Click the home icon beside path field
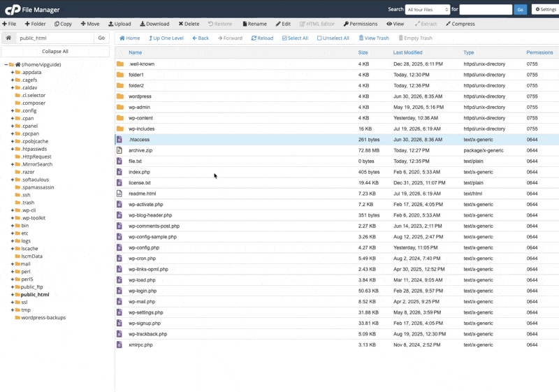 tap(8, 38)
